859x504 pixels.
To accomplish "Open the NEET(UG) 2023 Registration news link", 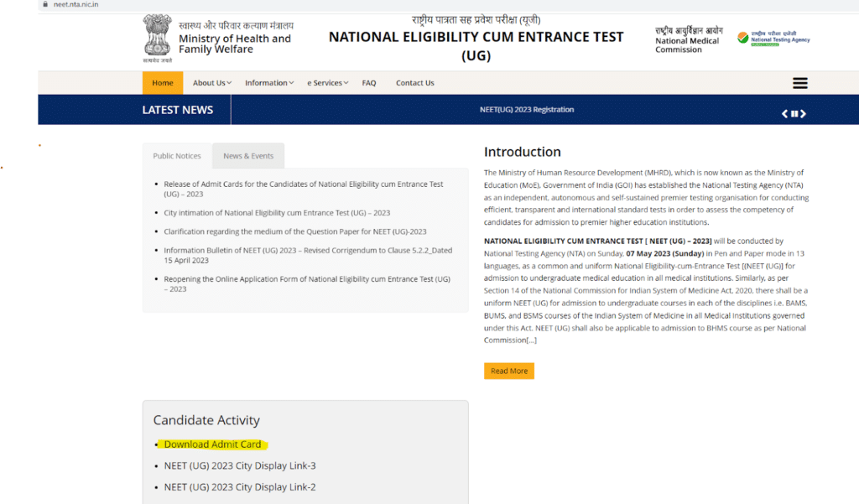I will (527, 110).
